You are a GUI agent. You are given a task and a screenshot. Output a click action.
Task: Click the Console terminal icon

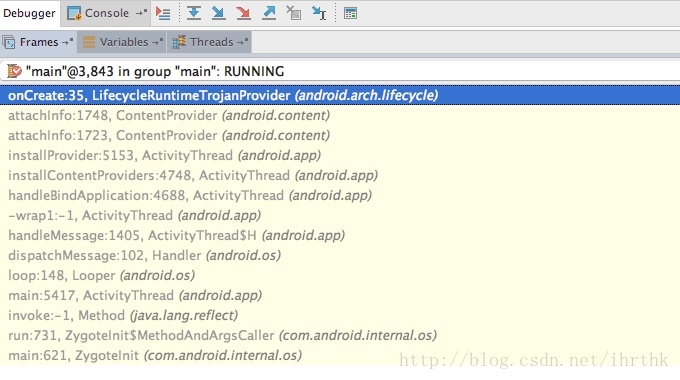[74, 13]
